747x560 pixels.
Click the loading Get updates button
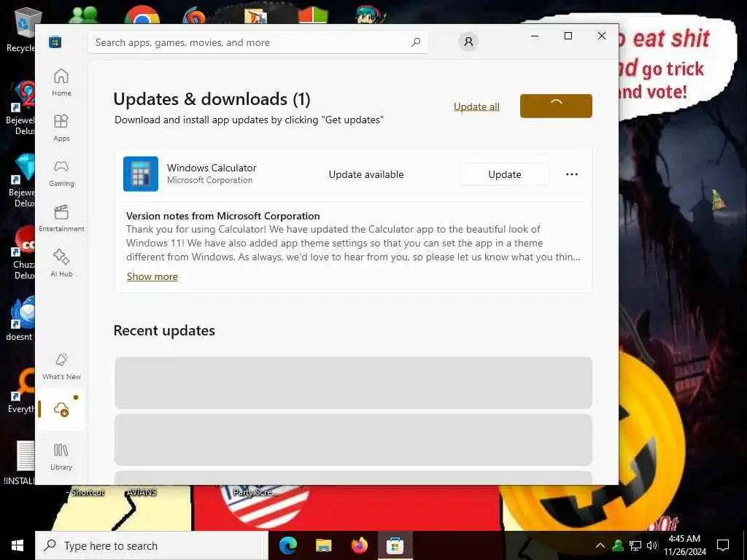pos(556,106)
